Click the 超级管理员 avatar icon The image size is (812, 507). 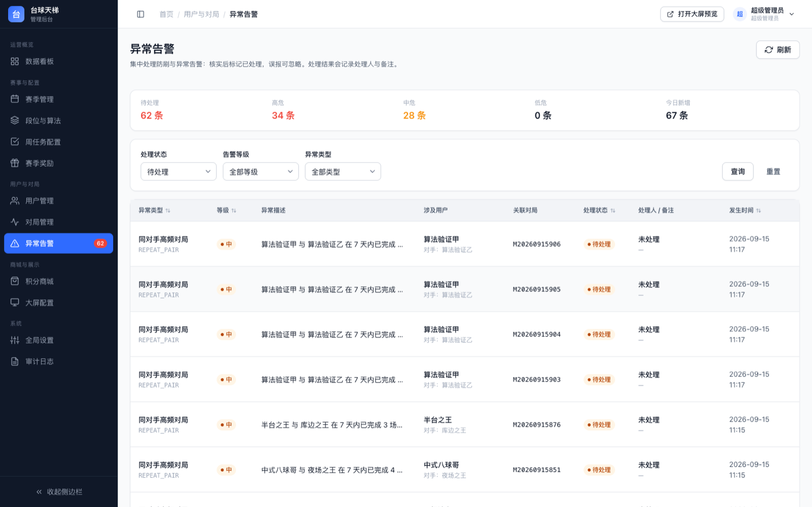pos(739,14)
